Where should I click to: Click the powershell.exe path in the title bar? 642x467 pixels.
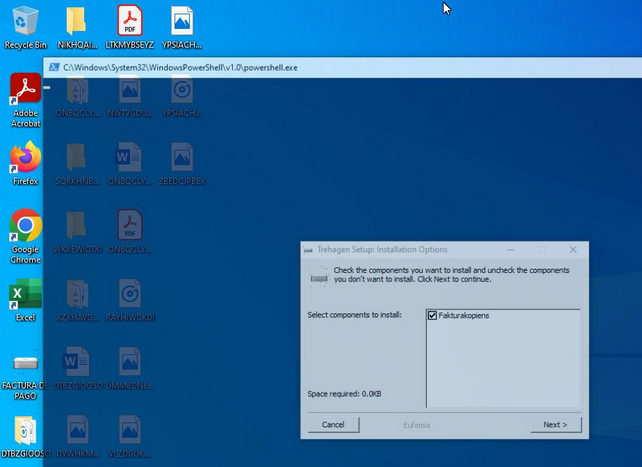pyautogui.click(x=180, y=68)
